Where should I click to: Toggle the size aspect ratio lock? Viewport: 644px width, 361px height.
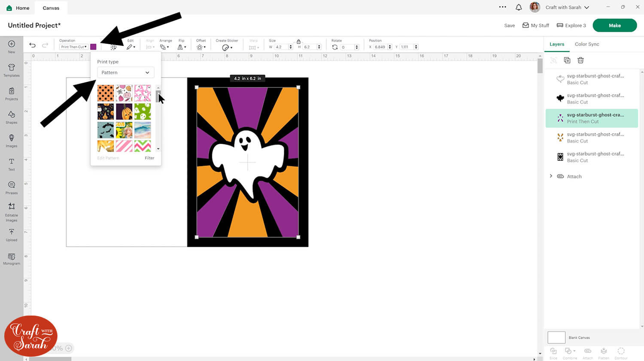(298, 42)
